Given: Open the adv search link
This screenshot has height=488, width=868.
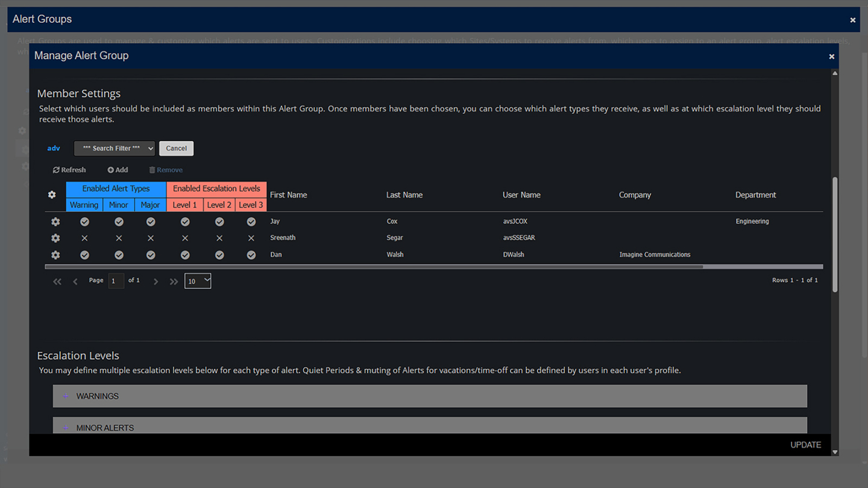Looking at the screenshot, I should pyautogui.click(x=54, y=148).
